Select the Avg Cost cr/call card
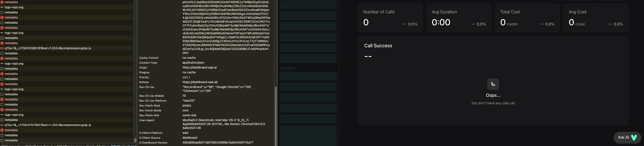 click(x=596, y=18)
